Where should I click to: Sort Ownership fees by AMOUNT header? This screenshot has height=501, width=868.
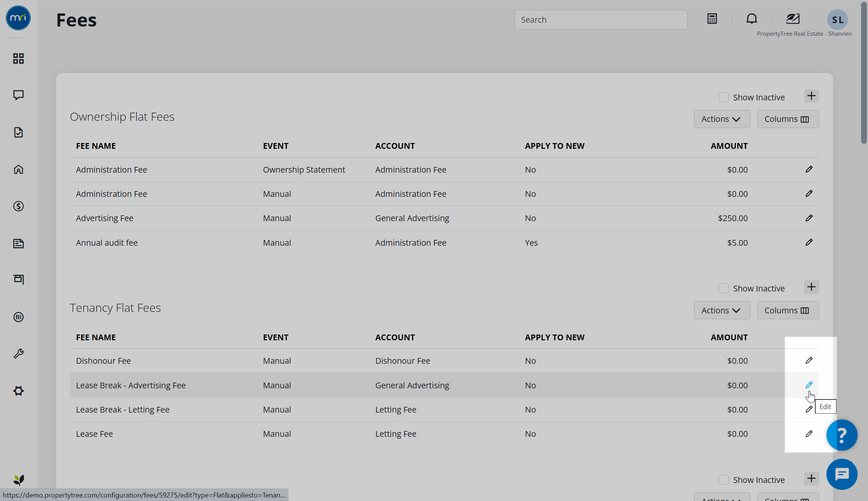click(x=729, y=146)
